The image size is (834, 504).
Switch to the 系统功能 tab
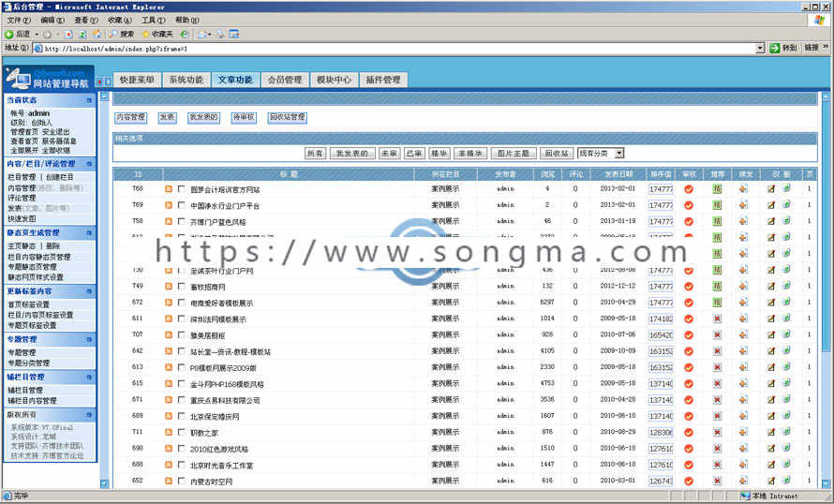pos(186,80)
